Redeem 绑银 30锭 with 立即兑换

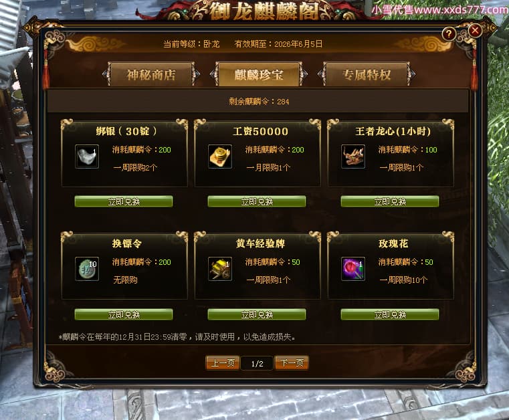click(x=124, y=201)
